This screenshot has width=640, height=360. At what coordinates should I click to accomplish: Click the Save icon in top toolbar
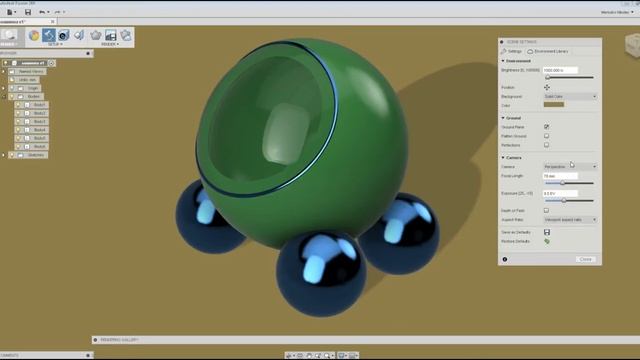(x=28, y=12)
